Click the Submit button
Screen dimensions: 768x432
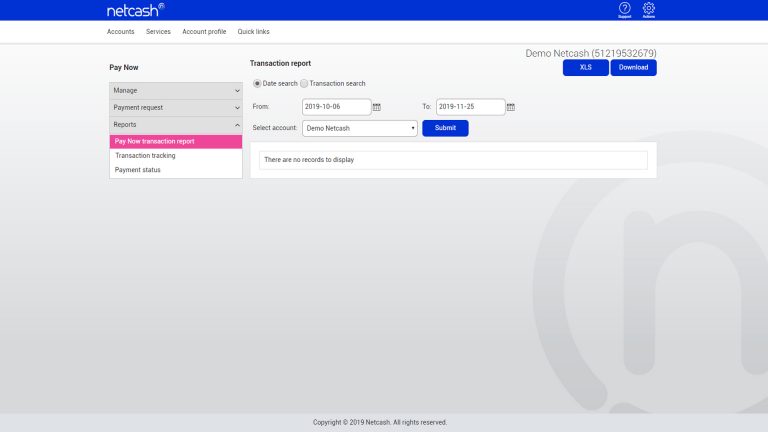pos(445,128)
